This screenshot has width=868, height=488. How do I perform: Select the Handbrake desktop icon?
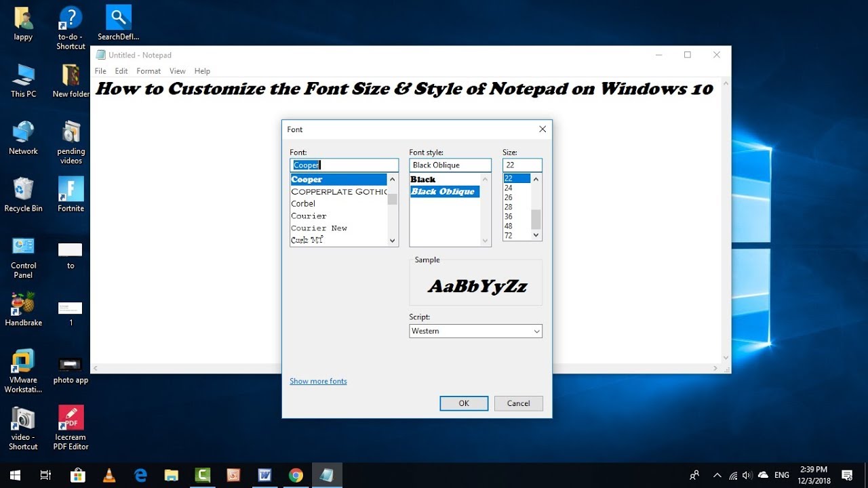click(23, 310)
